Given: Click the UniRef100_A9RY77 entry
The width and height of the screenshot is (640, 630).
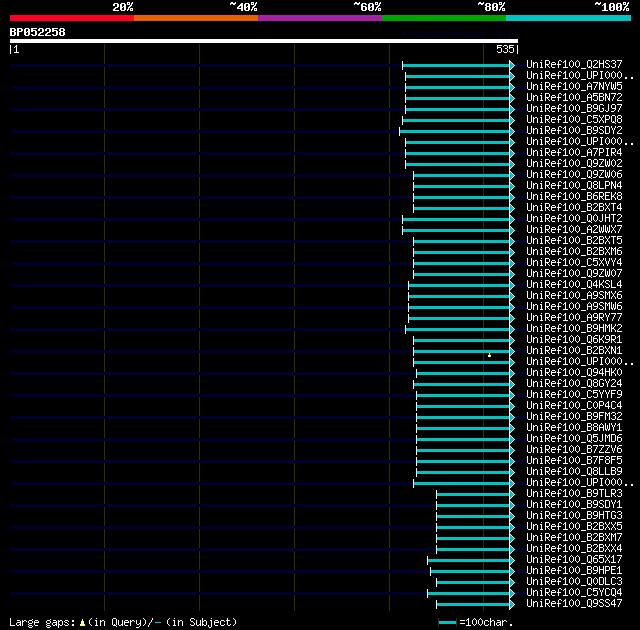Looking at the screenshot, I should 574,318.
